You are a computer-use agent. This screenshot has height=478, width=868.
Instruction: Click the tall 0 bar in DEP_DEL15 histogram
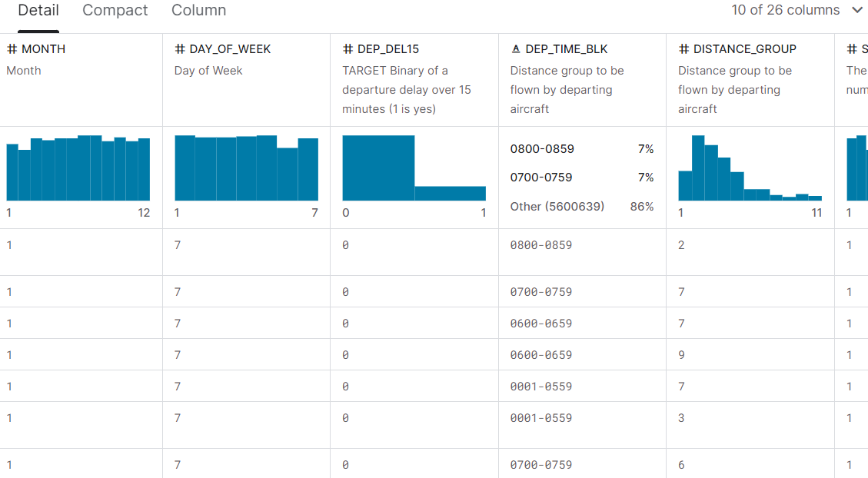click(x=378, y=168)
